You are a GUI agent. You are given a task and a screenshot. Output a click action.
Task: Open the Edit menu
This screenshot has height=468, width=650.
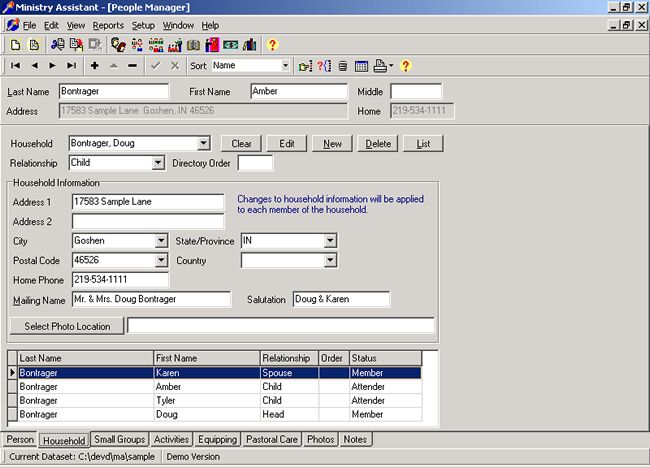51,25
